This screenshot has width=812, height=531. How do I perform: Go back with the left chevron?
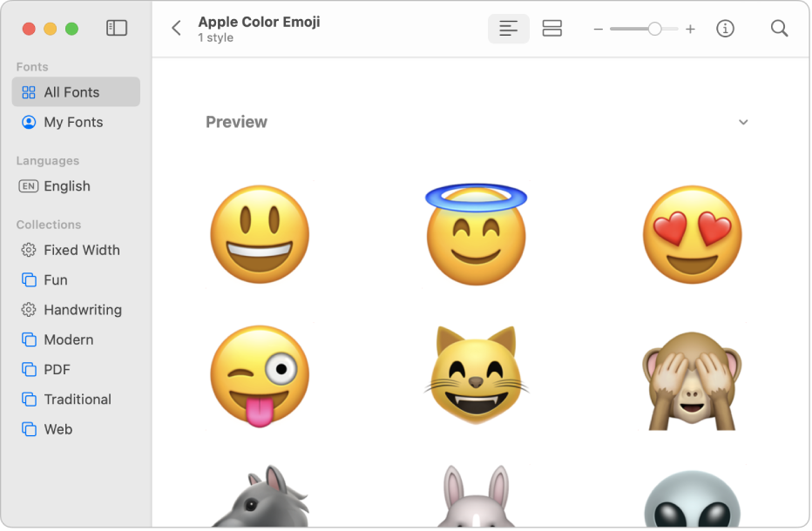tap(177, 28)
